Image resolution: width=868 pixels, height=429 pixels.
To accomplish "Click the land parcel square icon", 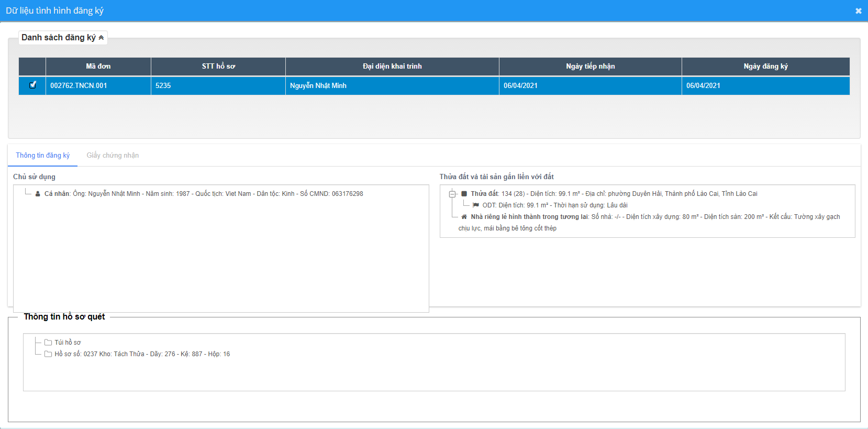I will pyautogui.click(x=464, y=194).
